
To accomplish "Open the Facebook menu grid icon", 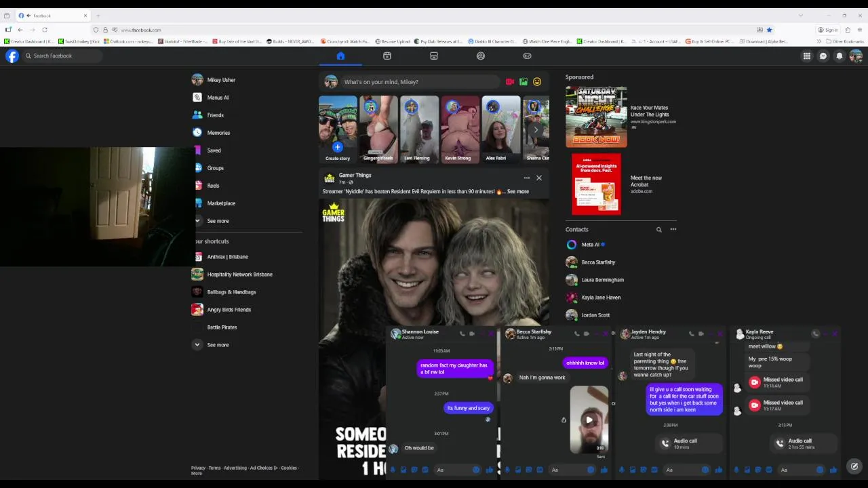I will pos(807,56).
